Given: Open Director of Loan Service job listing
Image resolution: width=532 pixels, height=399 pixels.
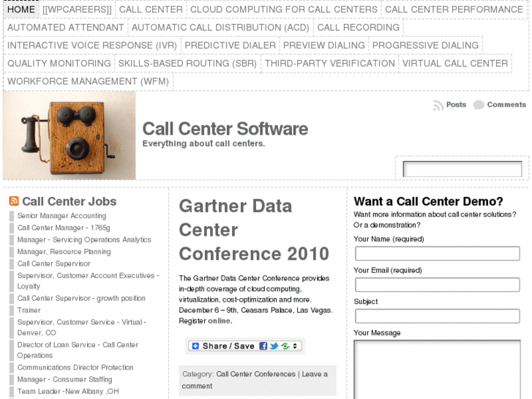Looking at the screenshot, I should point(78,350).
